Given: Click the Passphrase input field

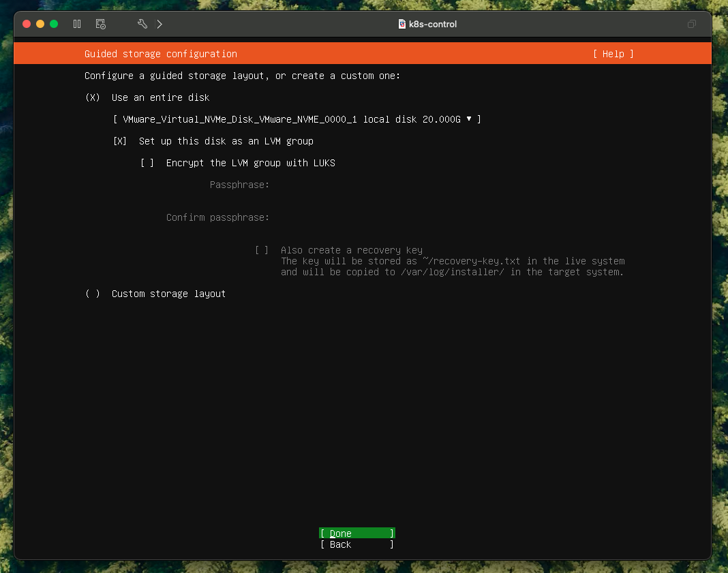Looking at the screenshot, I should 409,185.
